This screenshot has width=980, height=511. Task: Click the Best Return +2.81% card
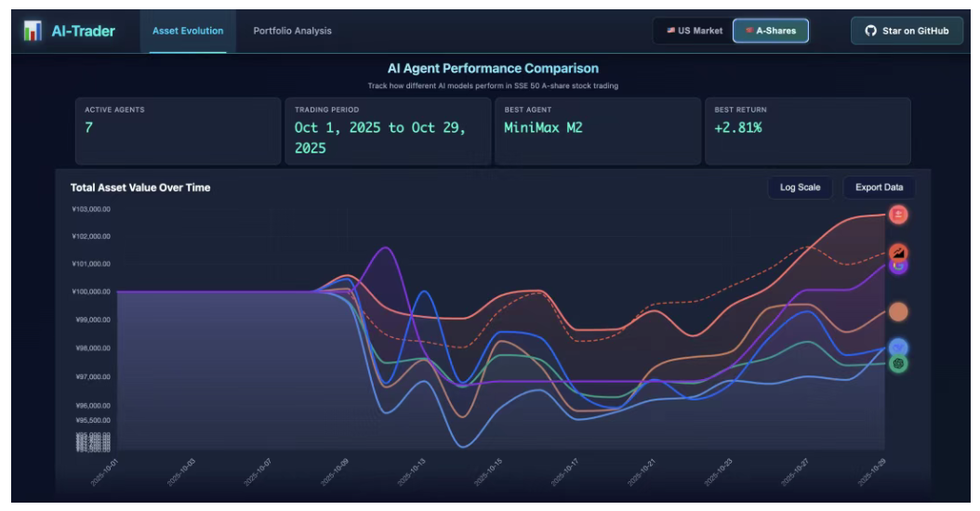[x=807, y=131]
